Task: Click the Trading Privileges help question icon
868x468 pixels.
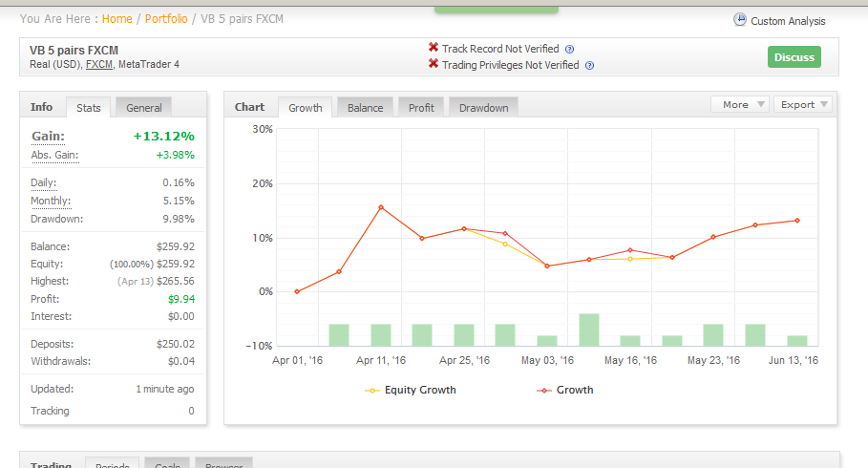Action: pos(589,65)
